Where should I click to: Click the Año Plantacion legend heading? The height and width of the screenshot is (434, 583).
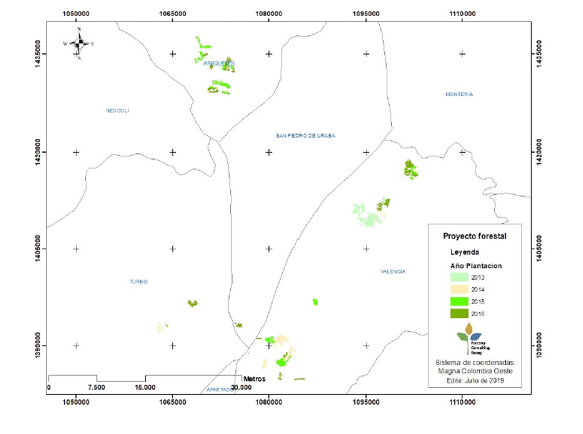click(476, 266)
